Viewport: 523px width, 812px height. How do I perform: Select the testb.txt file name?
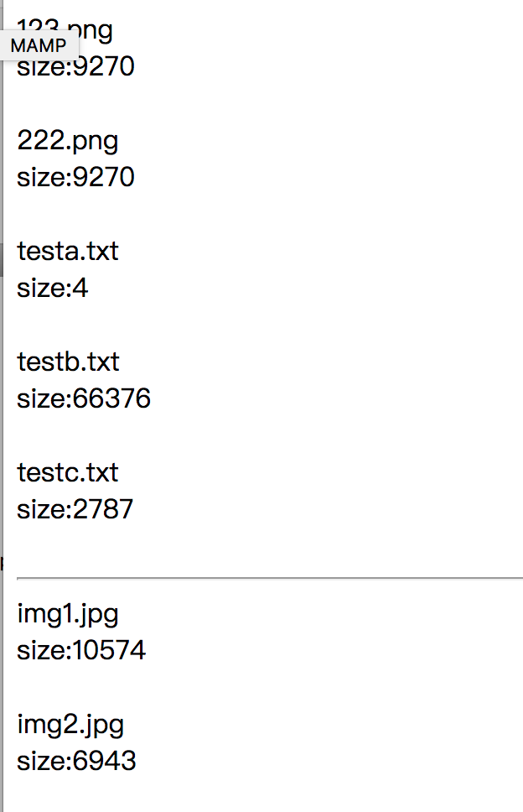69,362
